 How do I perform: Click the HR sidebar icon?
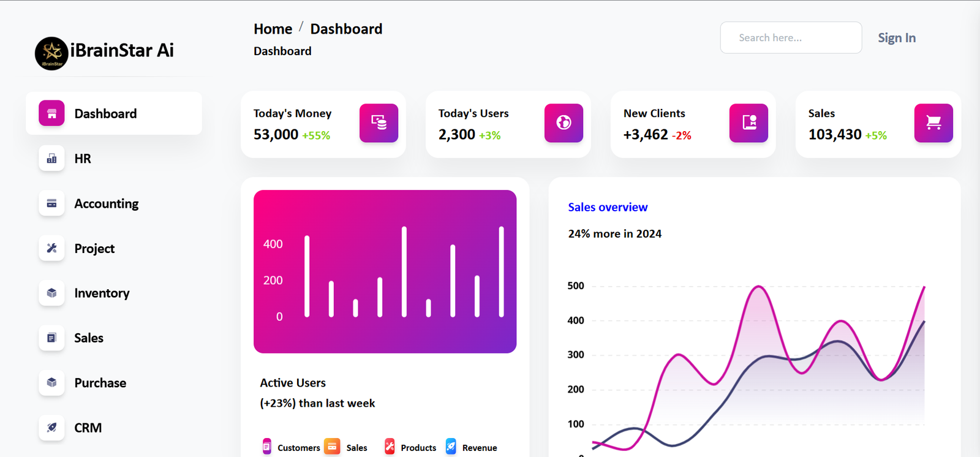[x=51, y=159]
